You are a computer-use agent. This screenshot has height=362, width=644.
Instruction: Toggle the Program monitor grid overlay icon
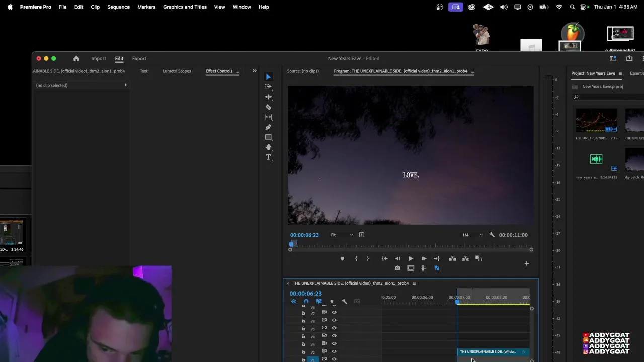click(424, 268)
